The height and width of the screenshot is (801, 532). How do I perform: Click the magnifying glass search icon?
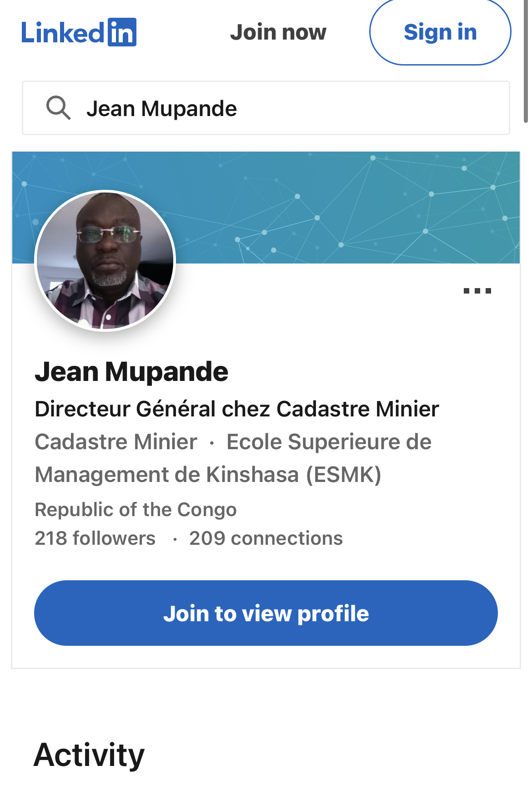click(58, 108)
